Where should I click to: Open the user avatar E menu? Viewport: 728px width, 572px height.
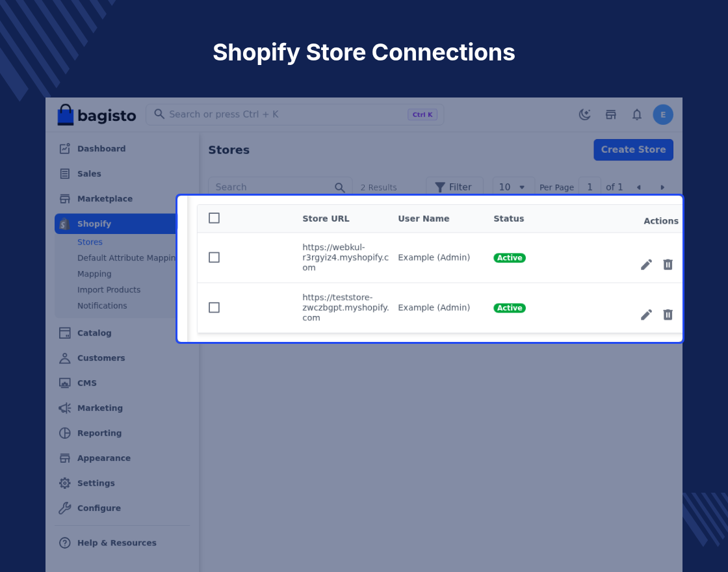point(662,114)
